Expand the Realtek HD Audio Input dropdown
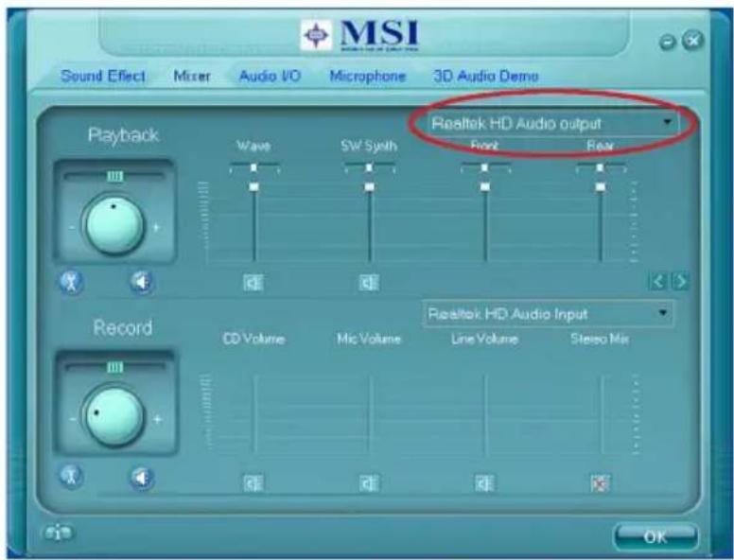Screen dimensions: 734x560 point(549,314)
